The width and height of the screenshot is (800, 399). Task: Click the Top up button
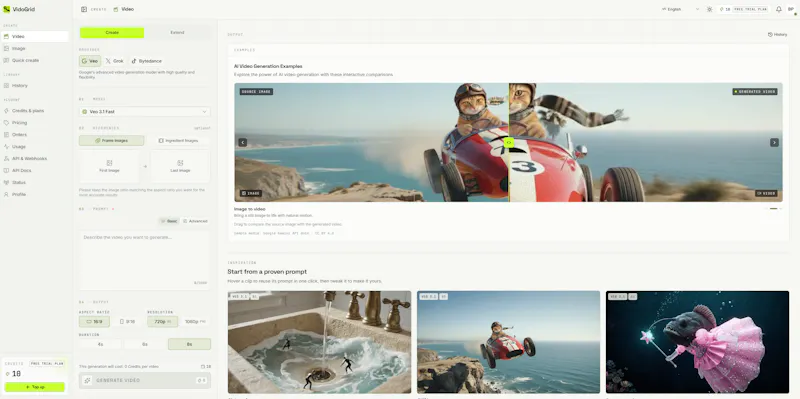pos(35,387)
